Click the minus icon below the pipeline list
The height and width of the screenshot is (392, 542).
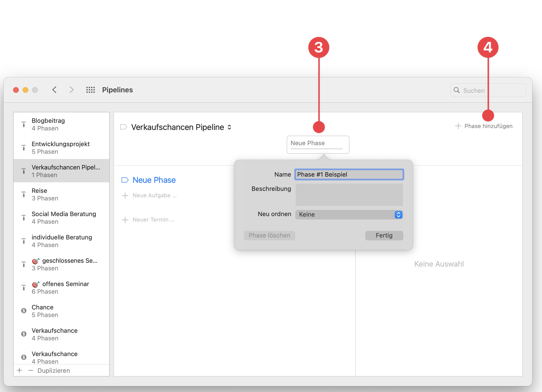(31, 371)
